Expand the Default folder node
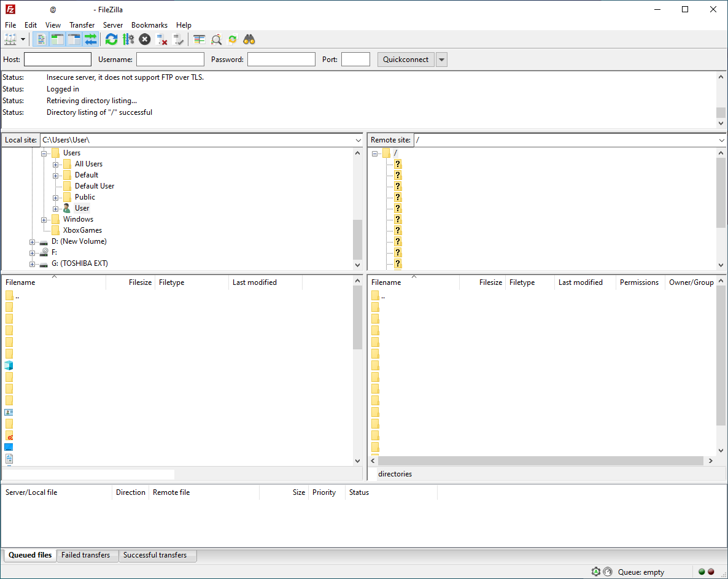The width and height of the screenshot is (728, 579). [55, 176]
